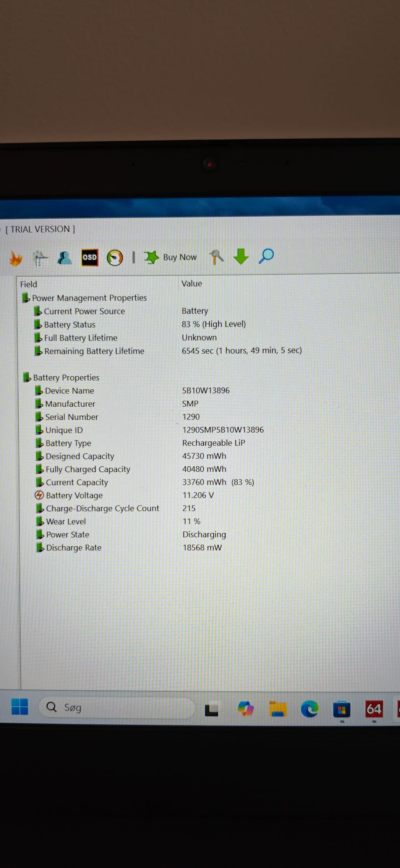Click the blue user silhouette toolbar icon
Viewport: 400px width, 868px height.
tap(65, 258)
